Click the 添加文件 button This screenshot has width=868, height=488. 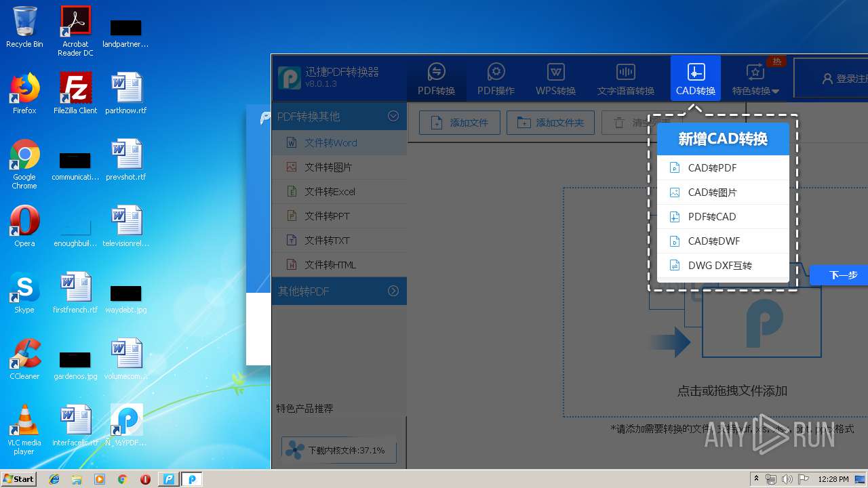coord(460,123)
